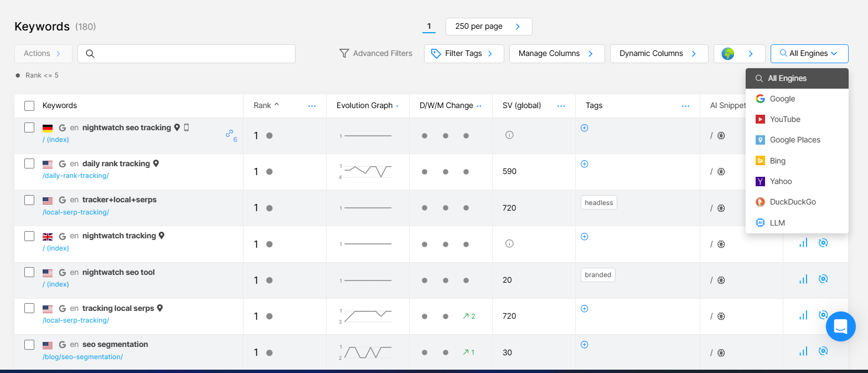Go to page 1
Screen dimensions: 868x373
click(x=429, y=27)
